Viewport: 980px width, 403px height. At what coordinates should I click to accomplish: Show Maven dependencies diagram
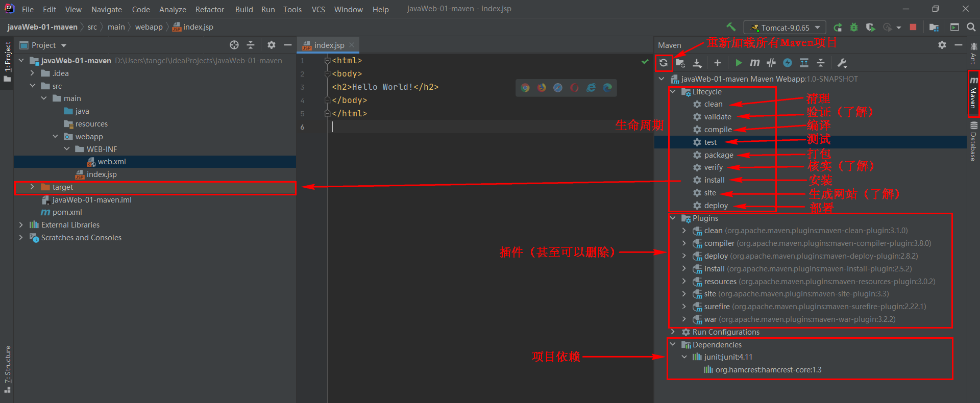pos(804,63)
